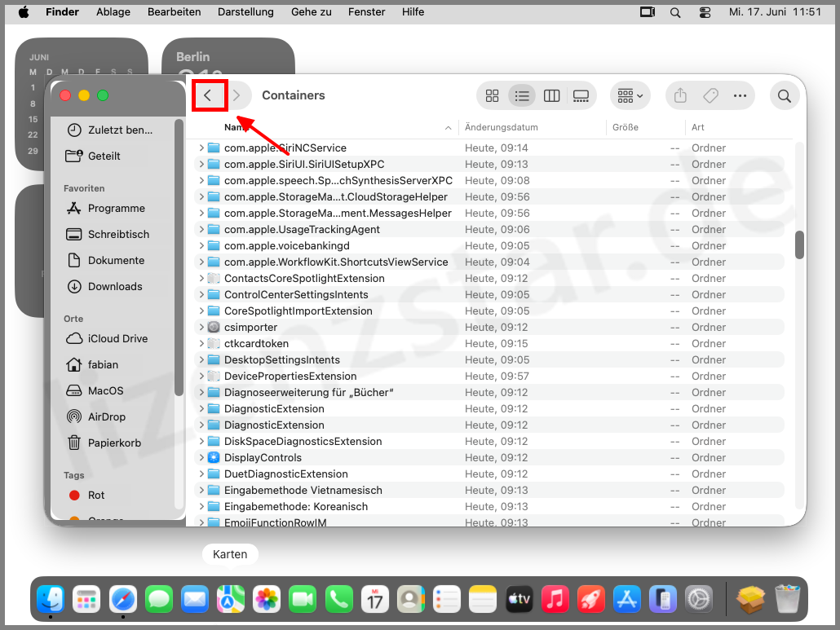840x630 pixels.
Task: Open Dokumente in the sidebar
Action: tap(106, 260)
